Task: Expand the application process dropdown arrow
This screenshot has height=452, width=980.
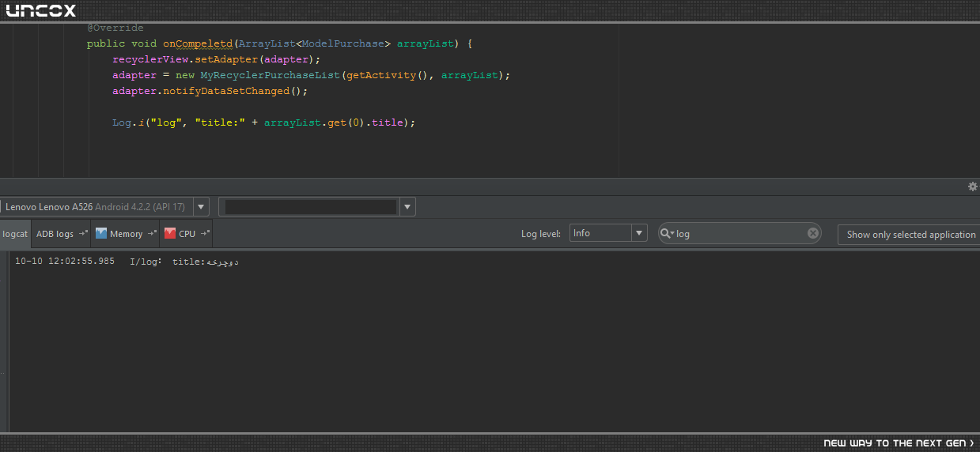Action: (x=407, y=207)
